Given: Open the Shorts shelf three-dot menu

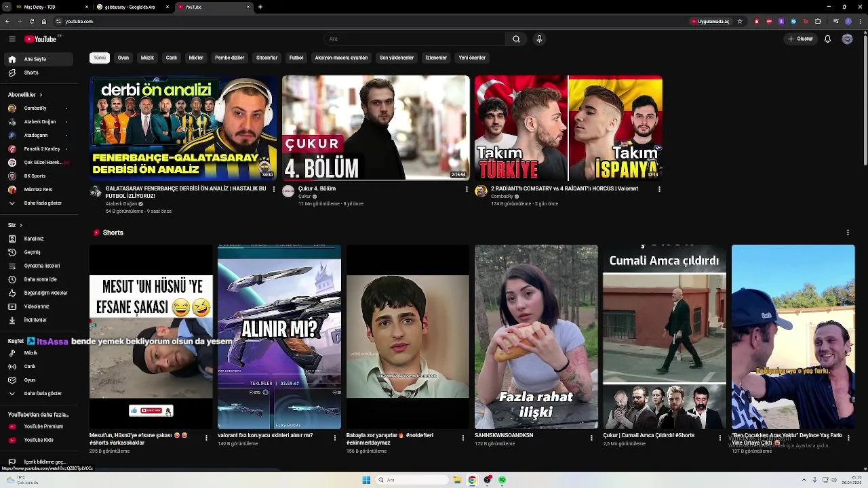Looking at the screenshot, I should click(x=848, y=232).
